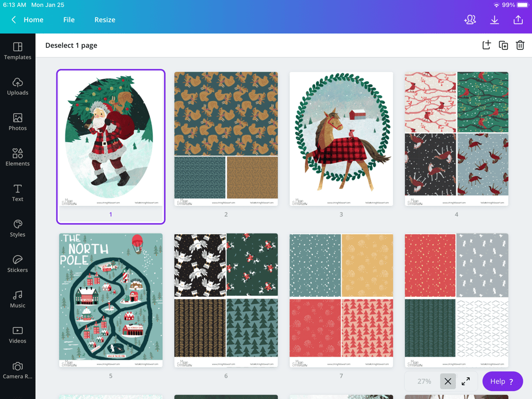Open the Templates panel
Image resolution: width=532 pixels, height=399 pixels.
[18, 52]
